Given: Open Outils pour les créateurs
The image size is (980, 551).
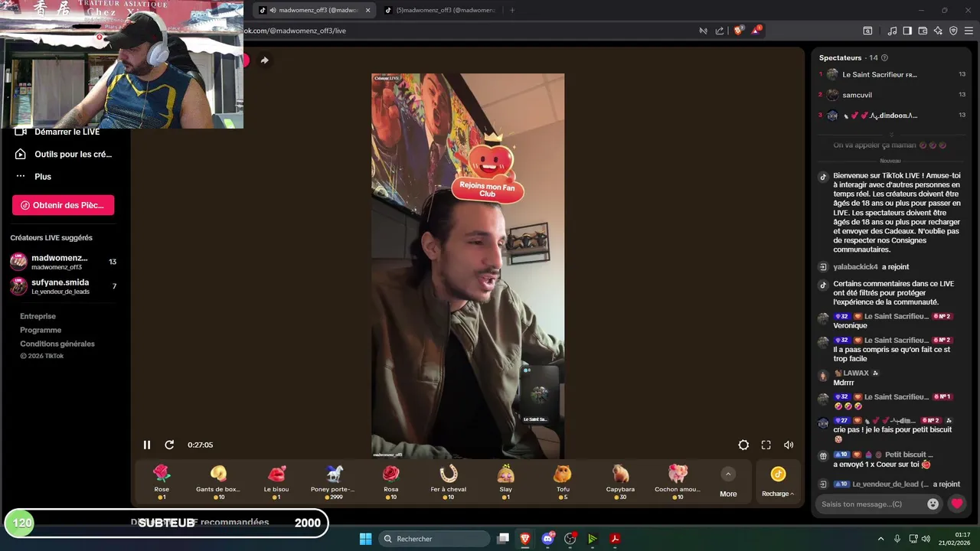Looking at the screenshot, I should pos(64,154).
